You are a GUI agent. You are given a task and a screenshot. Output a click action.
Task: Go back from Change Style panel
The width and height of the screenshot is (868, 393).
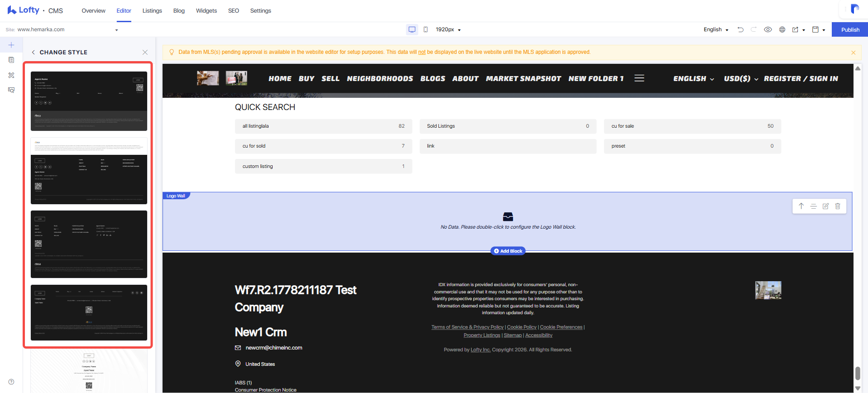pos(34,52)
